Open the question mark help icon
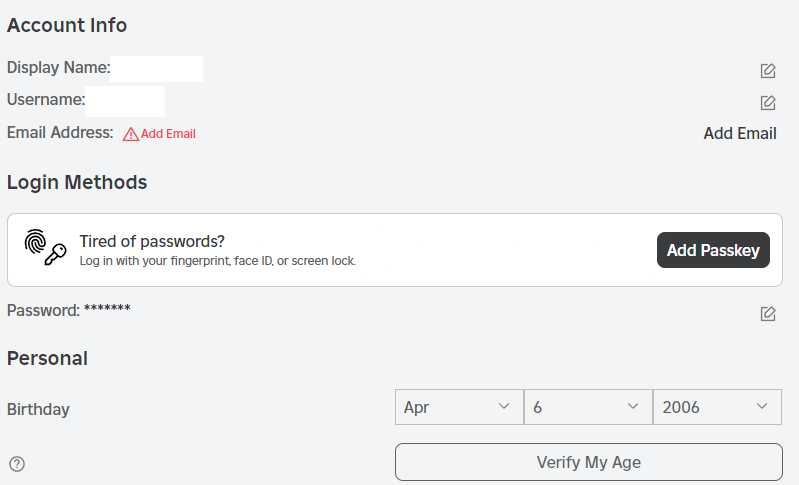799x485 pixels. (17, 464)
